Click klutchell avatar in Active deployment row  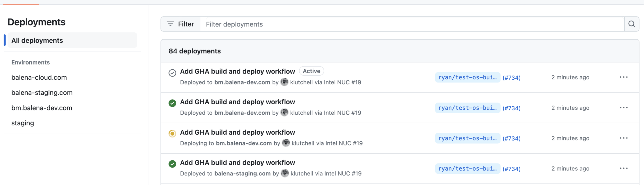click(284, 82)
